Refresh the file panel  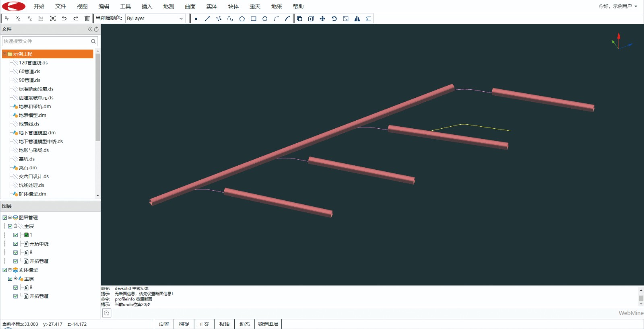point(96,29)
